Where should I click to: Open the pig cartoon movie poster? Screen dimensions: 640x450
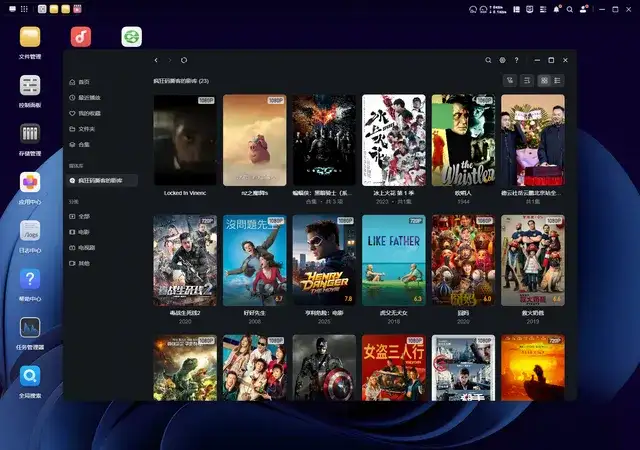coord(255,140)
